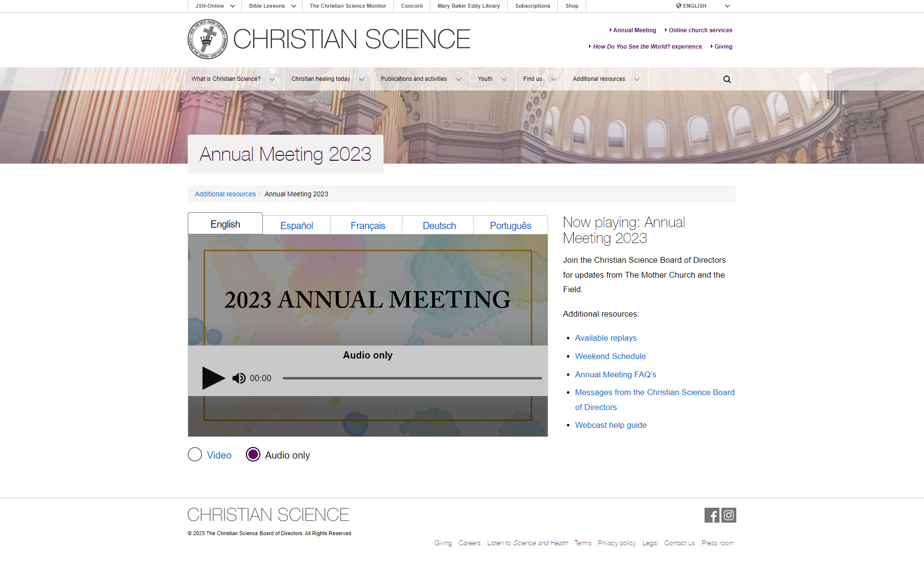
Task: Open Mary Baker Eddy Library link
Action: (x=469, y=6)
